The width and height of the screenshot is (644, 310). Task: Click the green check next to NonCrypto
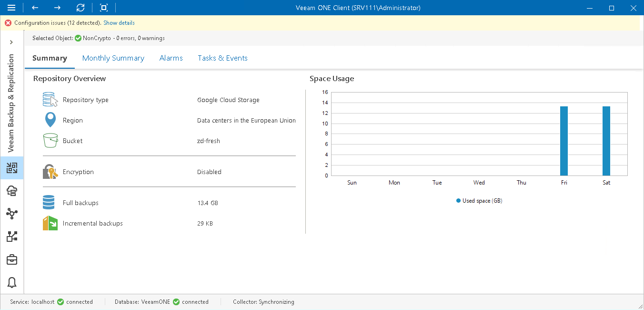[78, 38]
